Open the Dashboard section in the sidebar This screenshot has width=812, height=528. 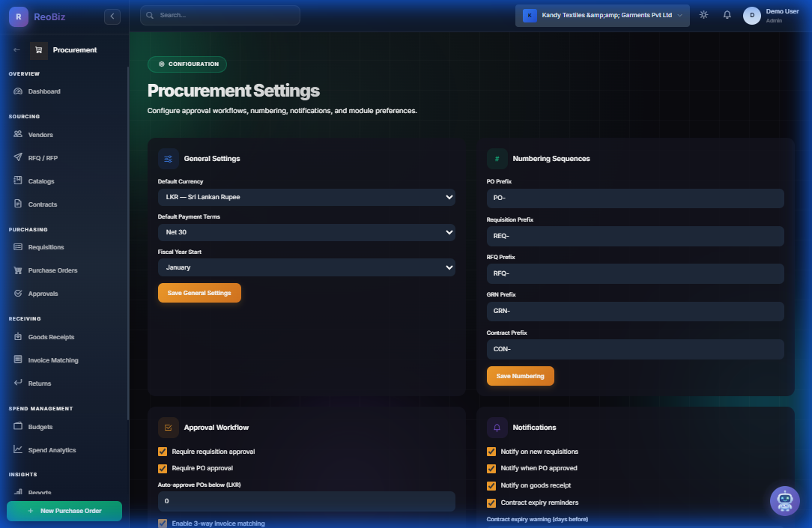point(43,91)
